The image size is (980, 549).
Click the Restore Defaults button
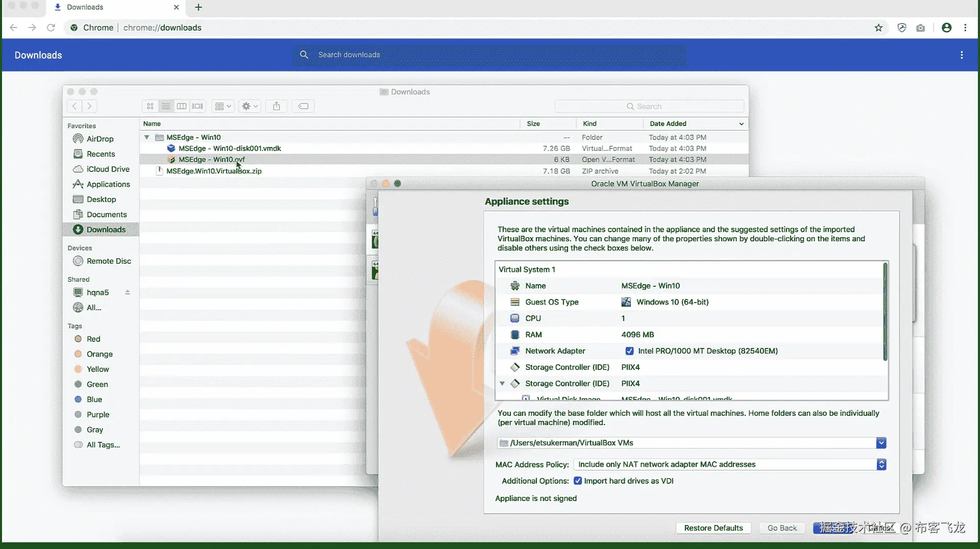click(713, 528)
